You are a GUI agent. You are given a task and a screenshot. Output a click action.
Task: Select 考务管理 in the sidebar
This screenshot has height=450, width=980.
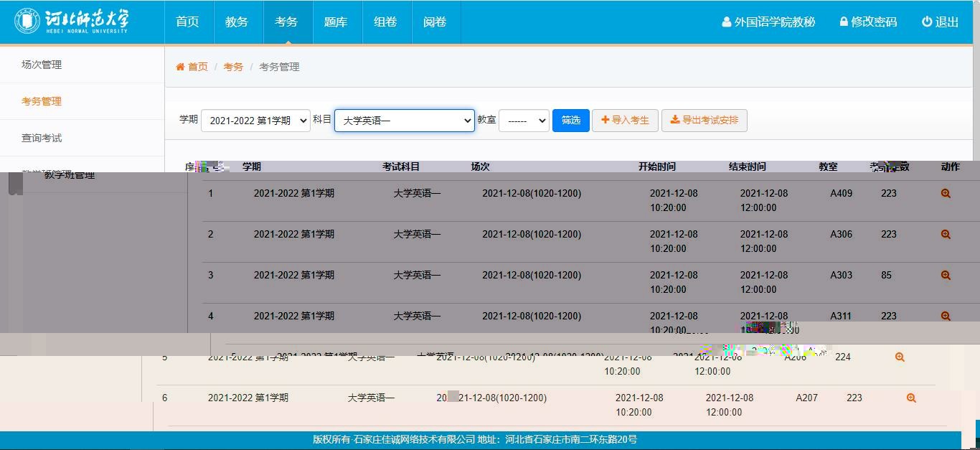click(42, 101)
